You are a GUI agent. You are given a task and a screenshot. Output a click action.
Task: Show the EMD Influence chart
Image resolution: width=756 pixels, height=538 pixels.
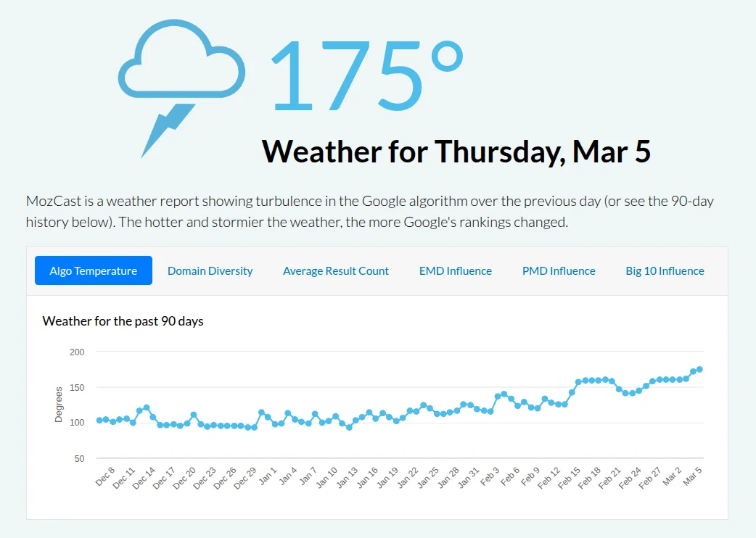(456, 270)
